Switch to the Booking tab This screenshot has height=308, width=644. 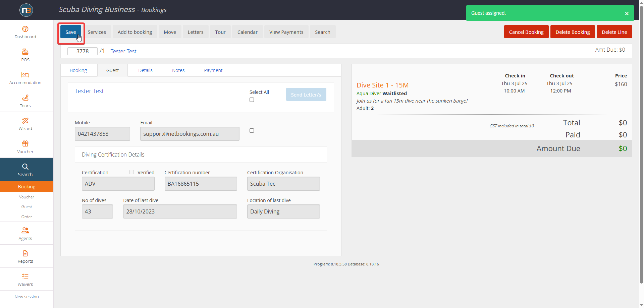tap(78, 70)
